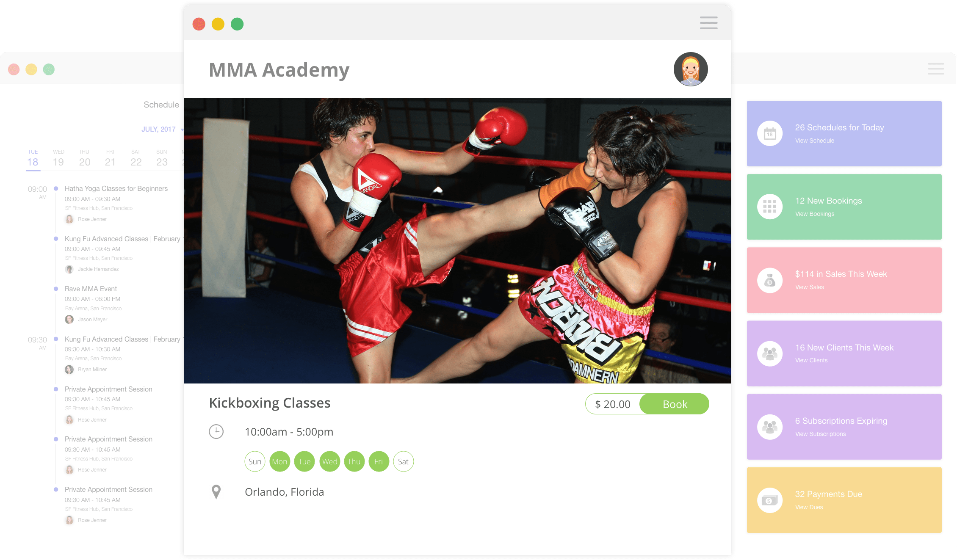Image resolution: width=957 pixels, height=560 pixels.
Task: Deselect the Wed day selector
Action: click(x=329, y=461)
